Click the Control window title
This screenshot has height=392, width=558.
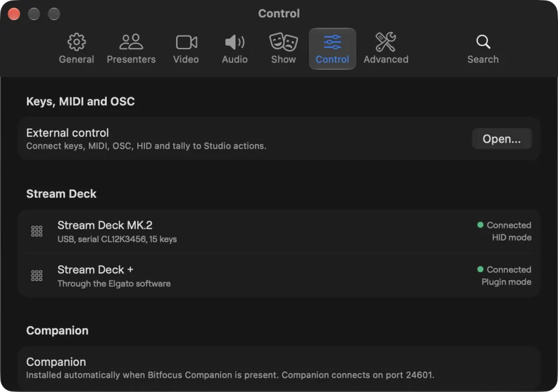pos(279,14)
